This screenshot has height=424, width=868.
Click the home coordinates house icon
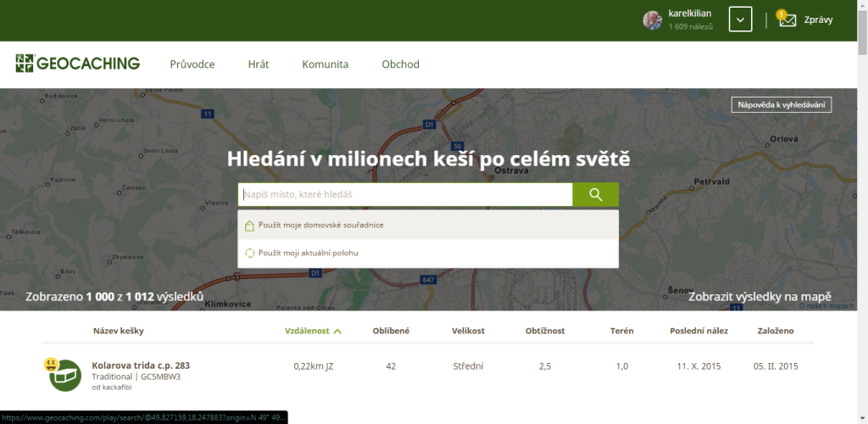tap(249, 226)
